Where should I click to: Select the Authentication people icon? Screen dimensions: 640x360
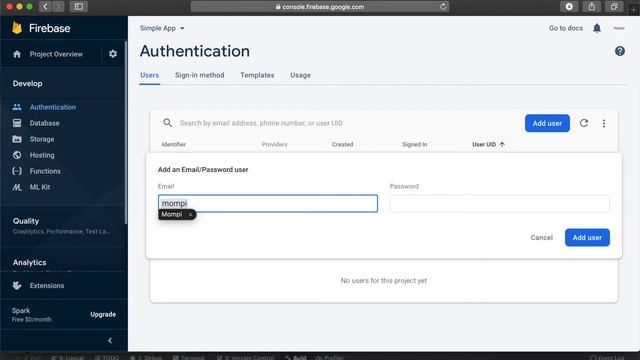[17, 107]
